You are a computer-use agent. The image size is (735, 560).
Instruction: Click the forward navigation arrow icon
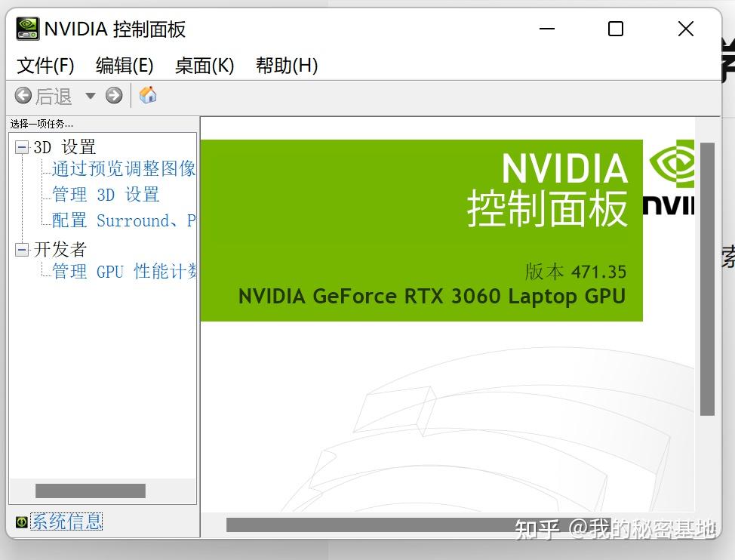click(113, 95)
